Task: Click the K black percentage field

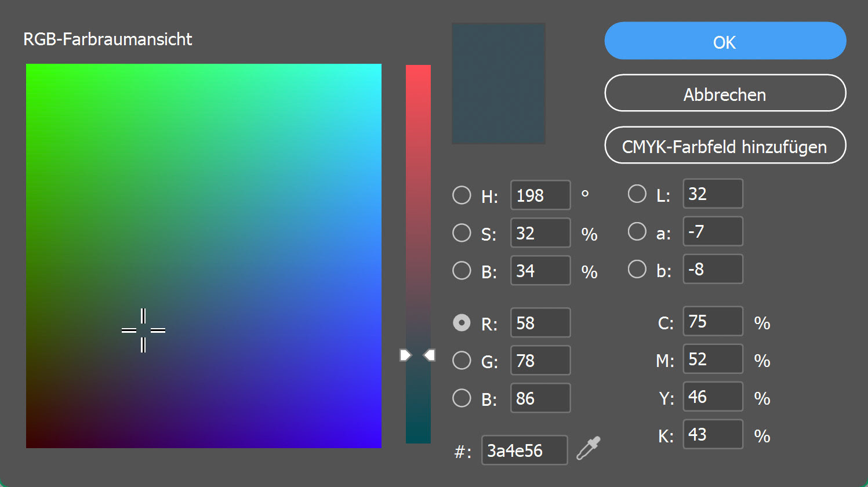Action: coord(713,434)
